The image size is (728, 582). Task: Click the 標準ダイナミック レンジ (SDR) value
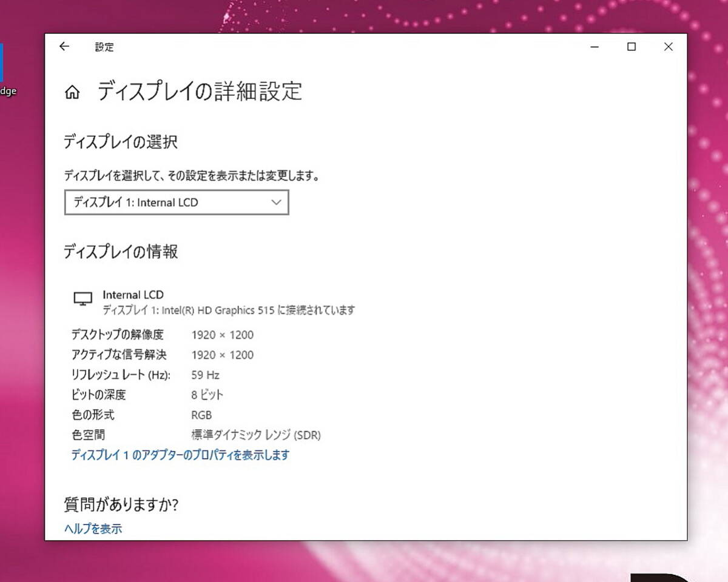tap(256, 435)
